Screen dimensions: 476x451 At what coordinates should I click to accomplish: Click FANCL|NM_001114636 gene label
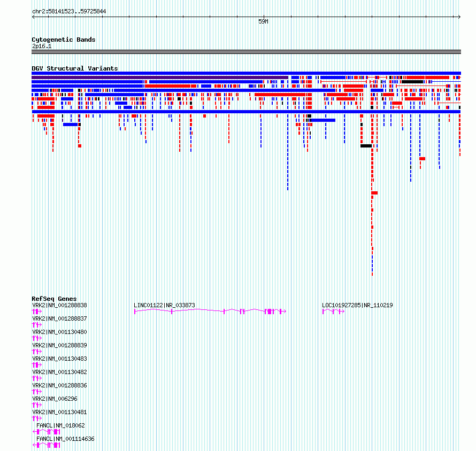pyautogui.click(x=65, y=439)
